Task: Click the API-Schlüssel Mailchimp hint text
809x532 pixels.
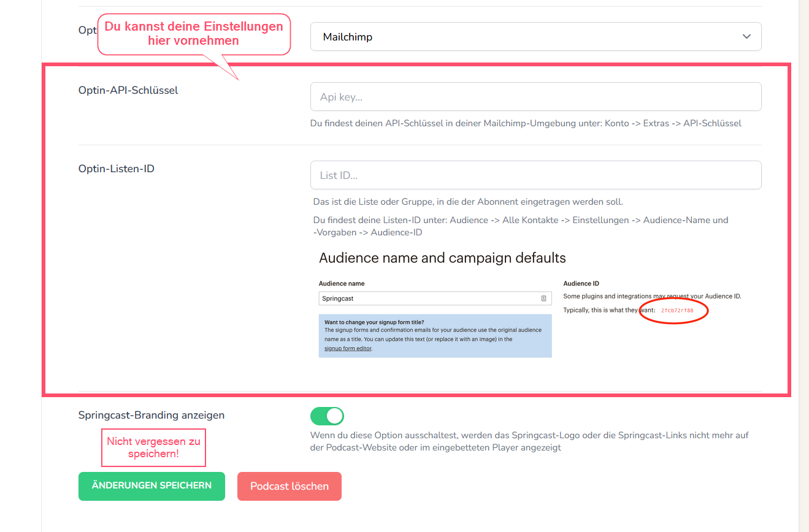Action: click(526, 123)
